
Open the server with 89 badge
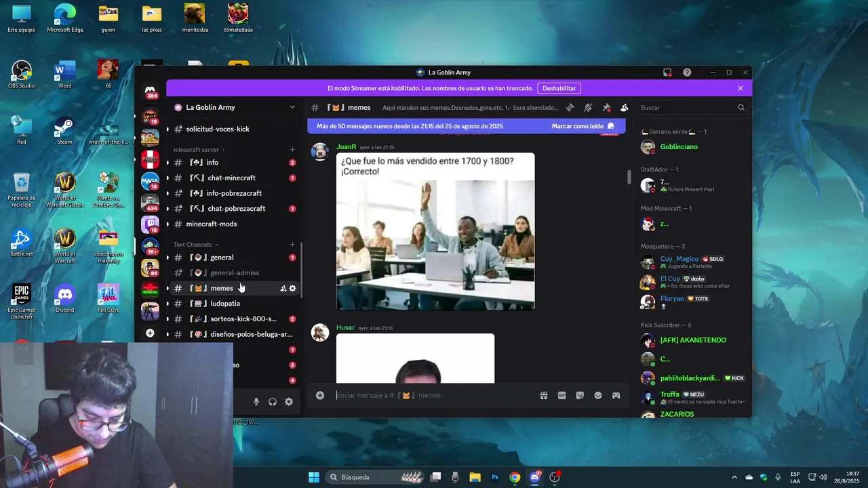pyautogui.click(x=150, y=268)
